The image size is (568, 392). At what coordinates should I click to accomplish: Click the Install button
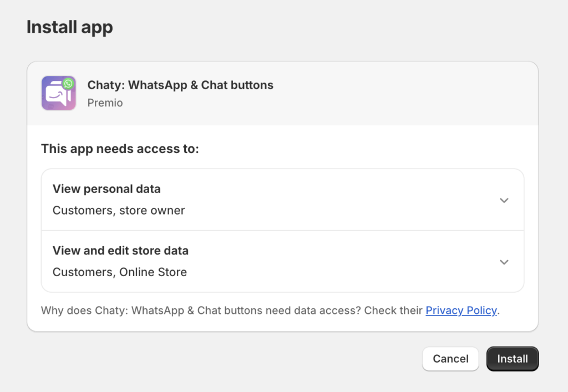(x=512, y=359)
